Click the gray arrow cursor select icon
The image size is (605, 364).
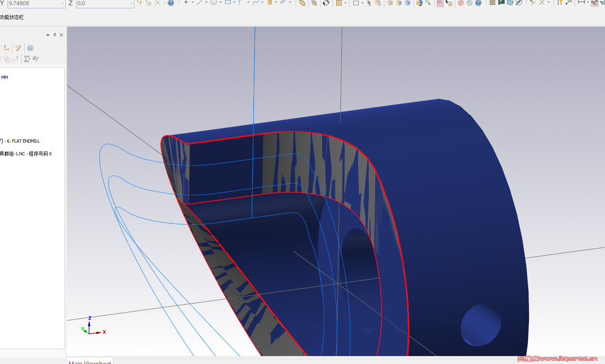(x=369, y=3)
